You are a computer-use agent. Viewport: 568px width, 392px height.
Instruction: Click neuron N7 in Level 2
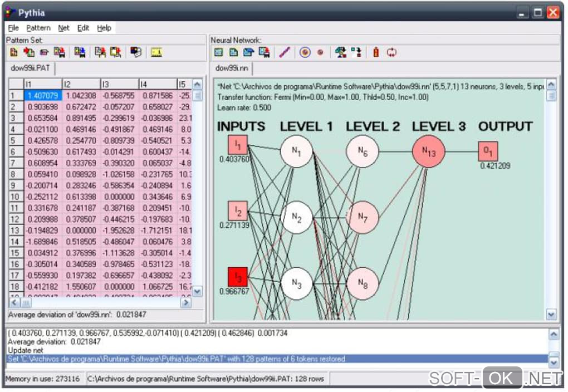(x=363, y=217)
